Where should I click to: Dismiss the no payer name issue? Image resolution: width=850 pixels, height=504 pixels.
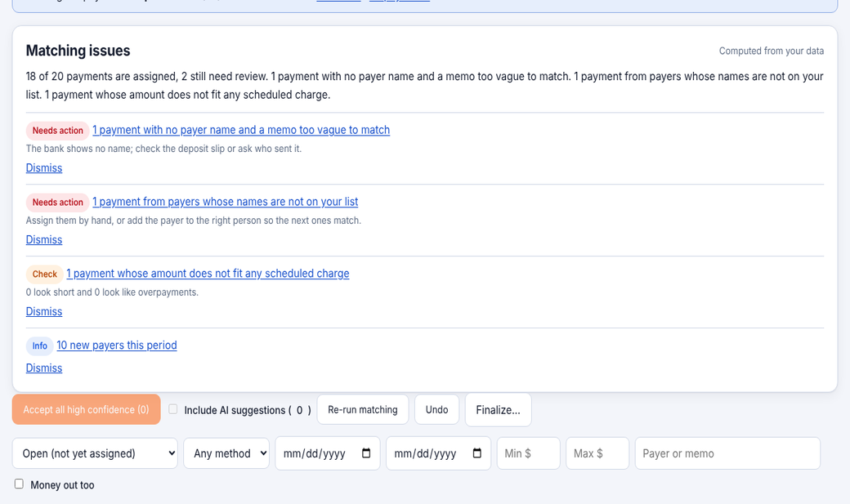44,168
